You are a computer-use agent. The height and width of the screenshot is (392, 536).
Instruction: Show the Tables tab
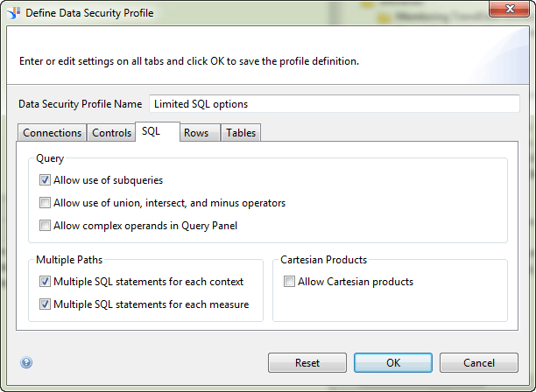pyautogui.click(x=241, y=133)
